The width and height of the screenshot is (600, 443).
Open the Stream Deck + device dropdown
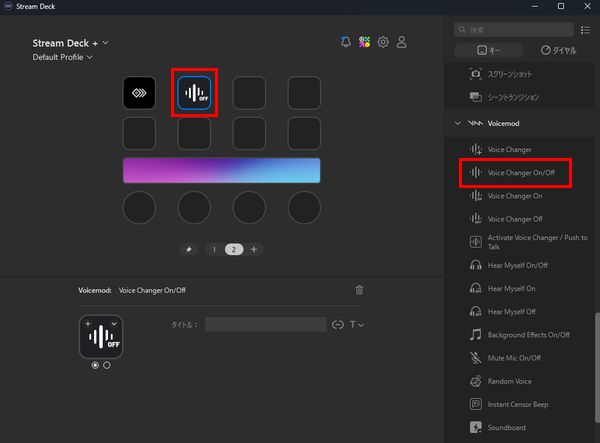click(x=70, y=43)
